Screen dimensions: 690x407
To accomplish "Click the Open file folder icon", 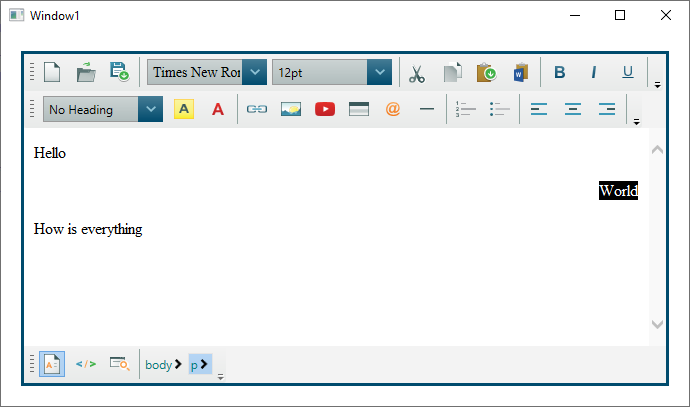I will (x=86, y=72).
